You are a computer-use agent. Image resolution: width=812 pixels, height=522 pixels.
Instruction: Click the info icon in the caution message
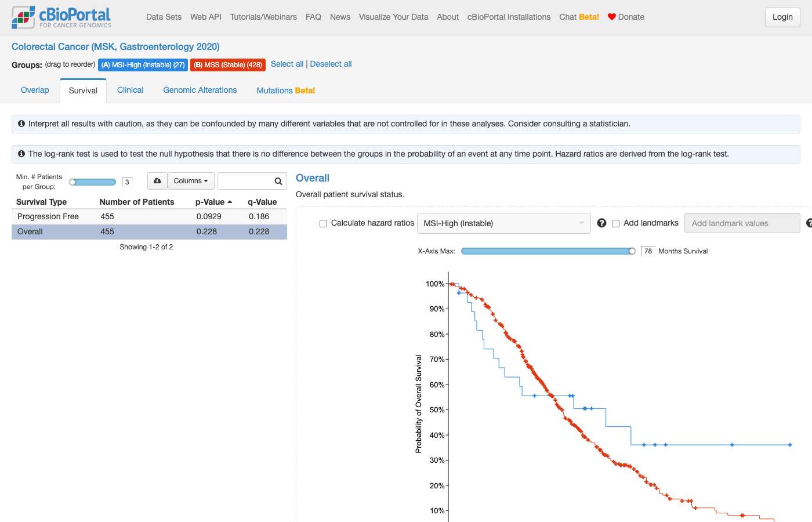tap(21, 124)
